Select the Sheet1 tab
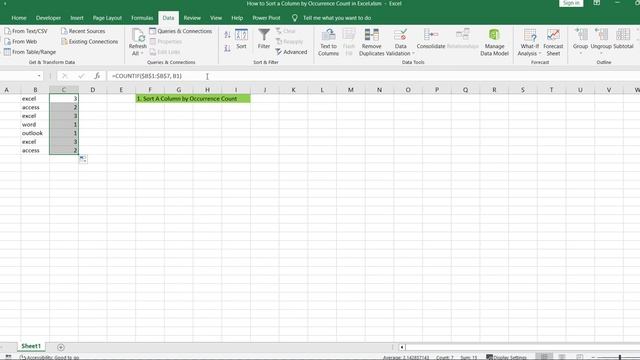The height and width of the screenshot is (360, 640). (31, 346)
